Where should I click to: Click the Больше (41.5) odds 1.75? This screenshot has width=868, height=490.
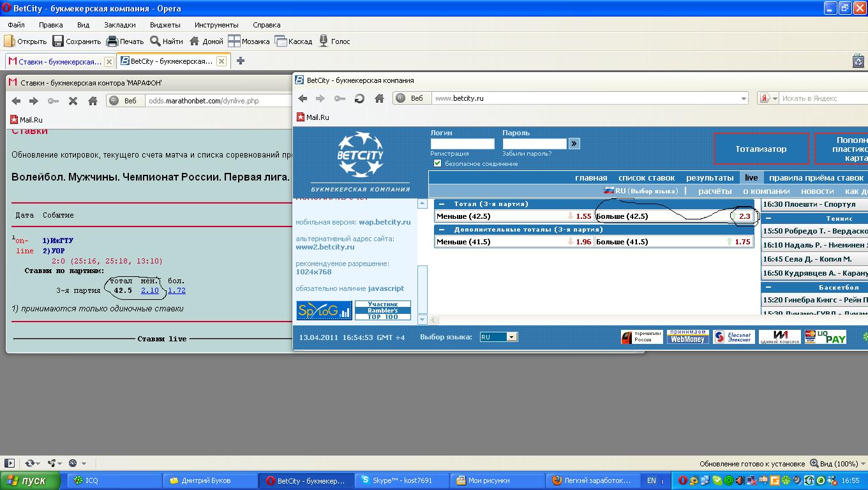(742, 242)
